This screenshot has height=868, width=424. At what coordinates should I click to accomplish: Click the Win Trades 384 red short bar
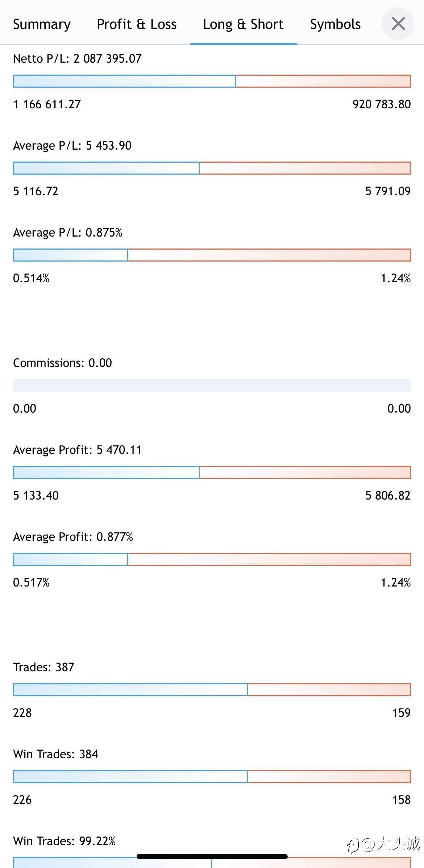coord(329,777)
